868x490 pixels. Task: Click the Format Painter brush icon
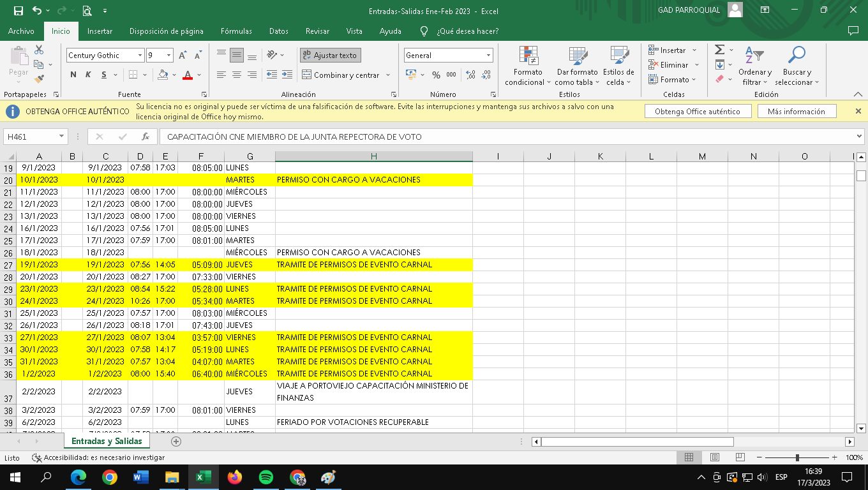(39, 79)
